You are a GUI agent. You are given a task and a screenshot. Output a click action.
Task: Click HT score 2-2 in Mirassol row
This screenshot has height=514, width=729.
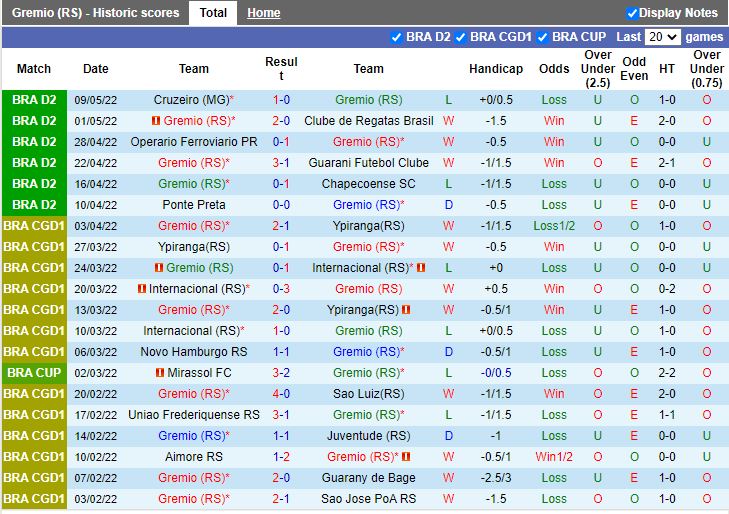click(667, 373)
